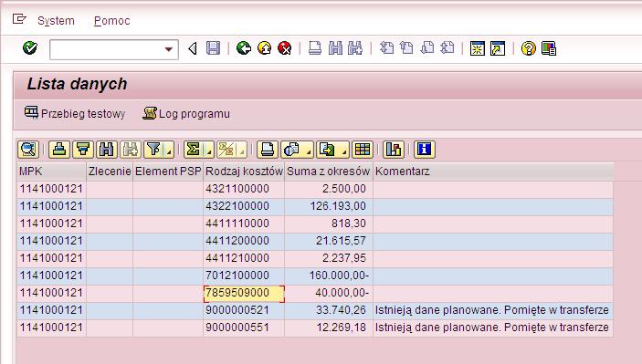Cancel with the red X icon
This screenshot has width=642, height=364.
coord(285,48)
